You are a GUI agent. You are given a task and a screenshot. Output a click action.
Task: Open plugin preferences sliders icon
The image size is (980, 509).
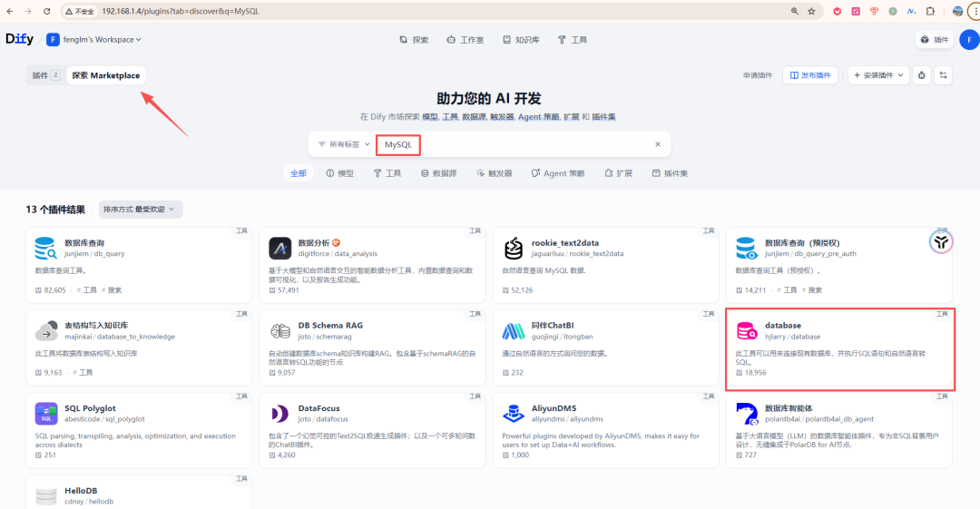coord(943,75)
